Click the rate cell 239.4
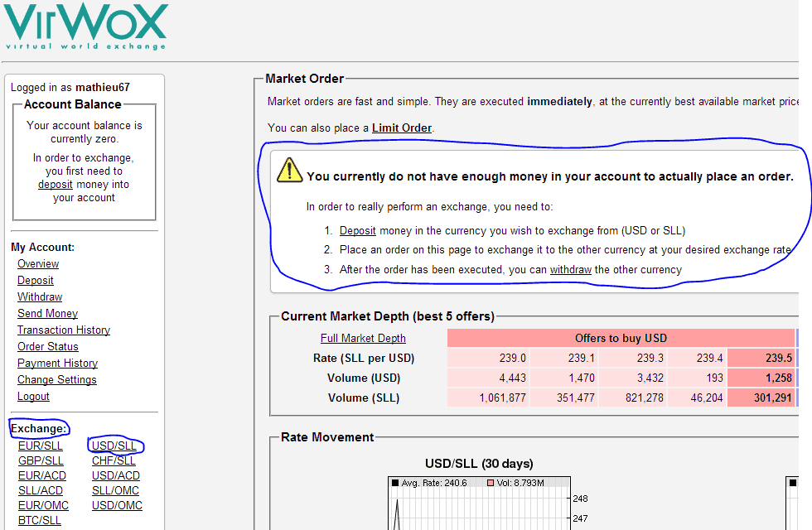The height and width of the screenshot is (530, 812). (697, 358)
